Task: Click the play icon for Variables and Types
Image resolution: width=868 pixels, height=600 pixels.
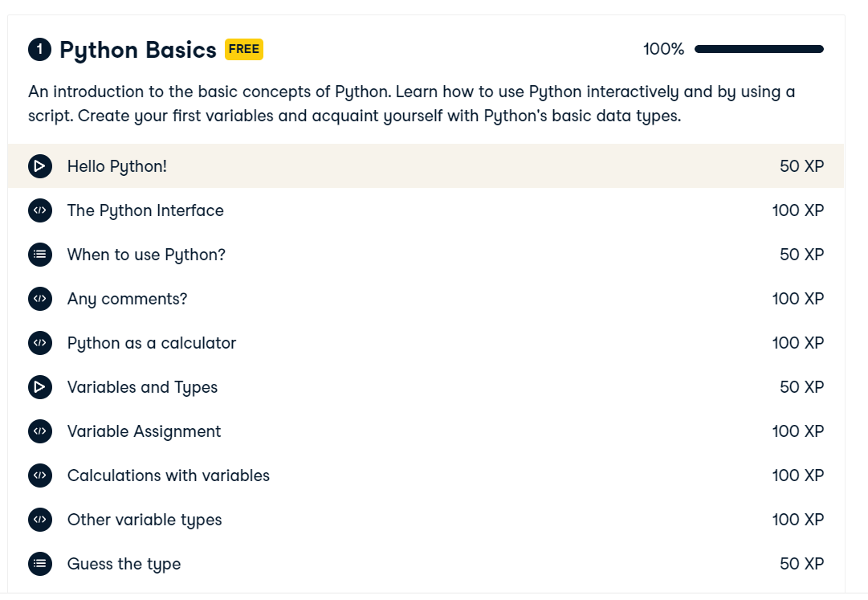Action: click(x=40, y=387)
